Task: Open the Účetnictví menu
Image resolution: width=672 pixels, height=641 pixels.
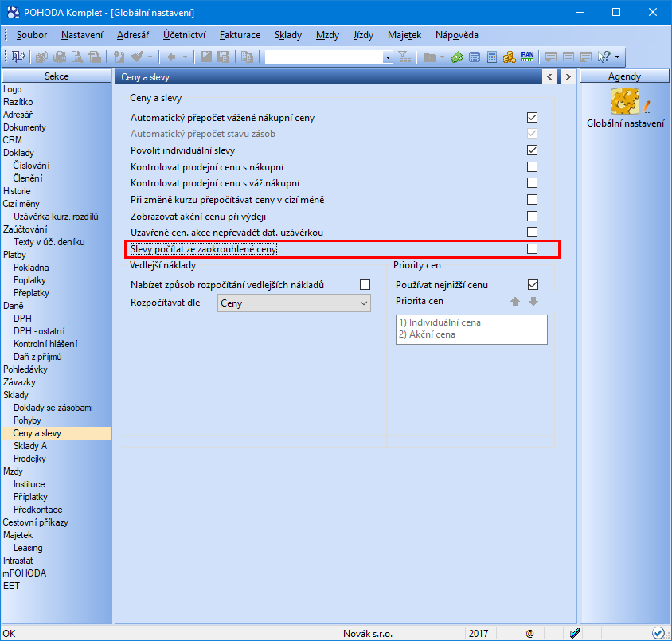Action: [x=184, y=35]
